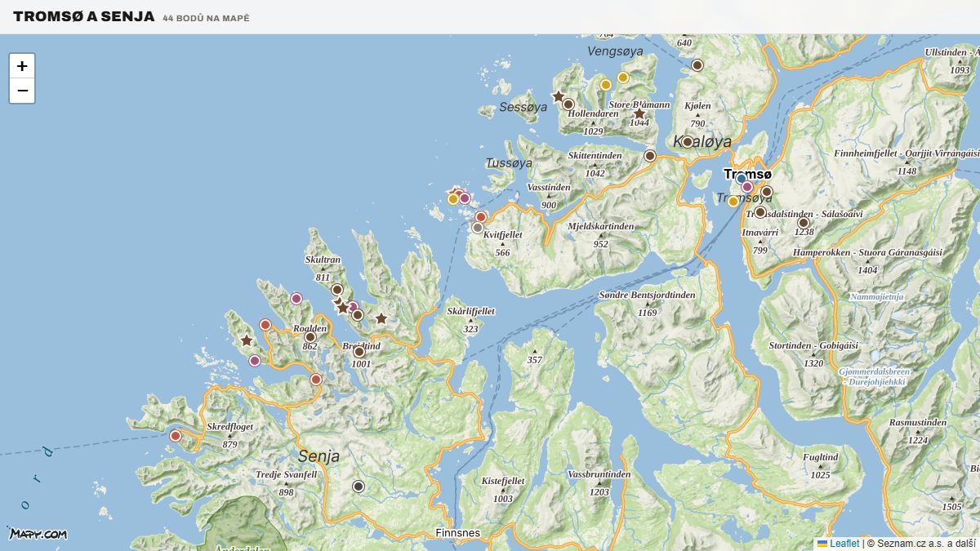Open the Seznam.cz a.s. a další copyright link
Screen dimensions: 980x551
(x=926, y=543)
